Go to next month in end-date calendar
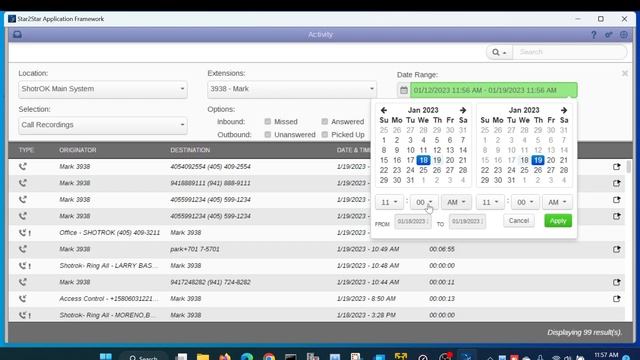The width and height of the screenshot is (640, 360). [x=564, y=110]
